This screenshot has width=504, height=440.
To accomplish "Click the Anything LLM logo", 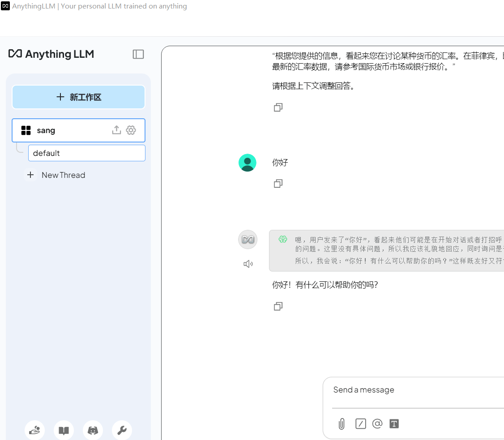I will click(x=51, y=54).
